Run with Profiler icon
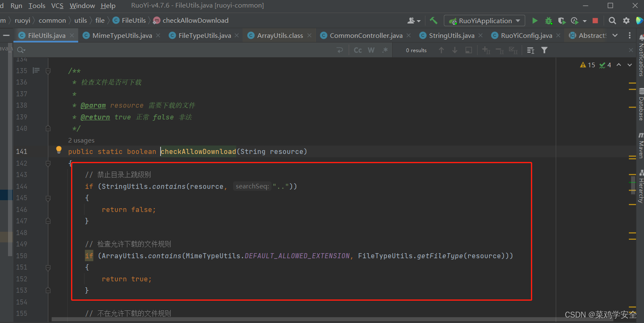Image resolution: width=644 pixels, height=323 pixels. click(575, 21)
